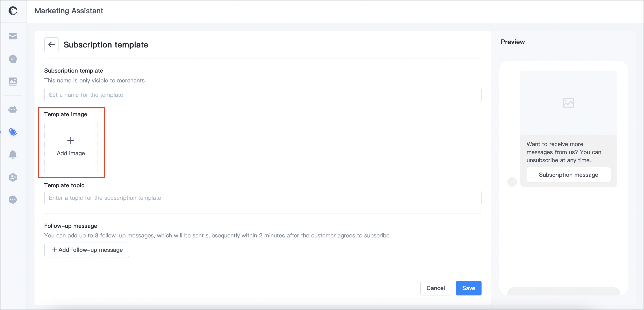Open the user contact hexagon icon
Image resolution: width=644 pixels, height=310 pixels.
coord(13,177)
